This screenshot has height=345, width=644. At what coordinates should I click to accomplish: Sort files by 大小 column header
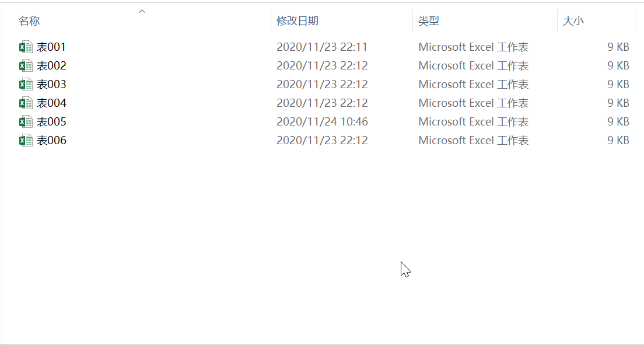pyautogui.click(x=573, y=21)
